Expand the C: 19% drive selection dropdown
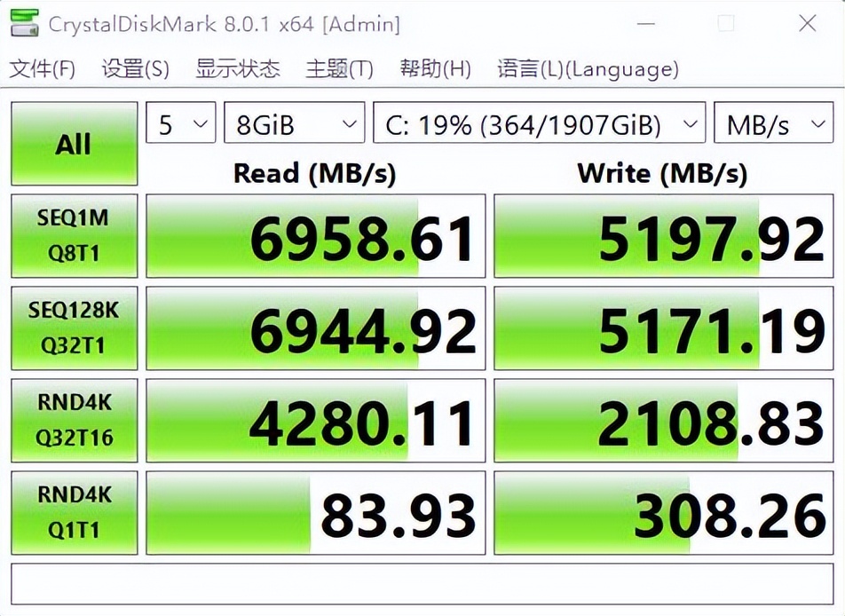Viewport: 845px width, 616px height. coord(540,122)
